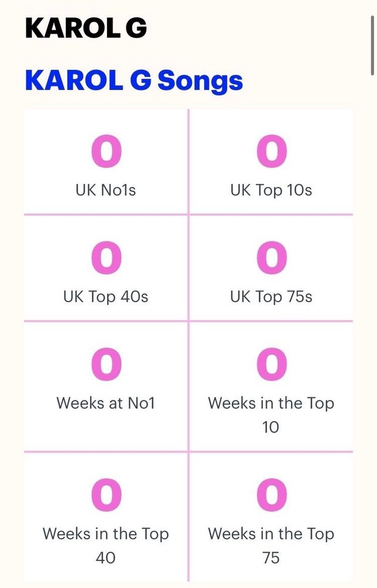Click the zero above Weeks in the Top 40
The image size is (377, 588).
click(x=106, y=495)
